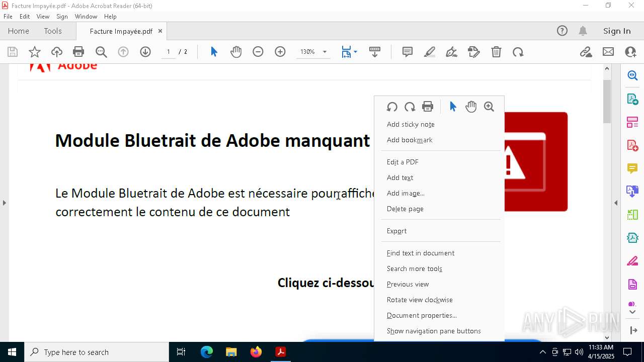Click the Save file icon in toolbar

13,52
